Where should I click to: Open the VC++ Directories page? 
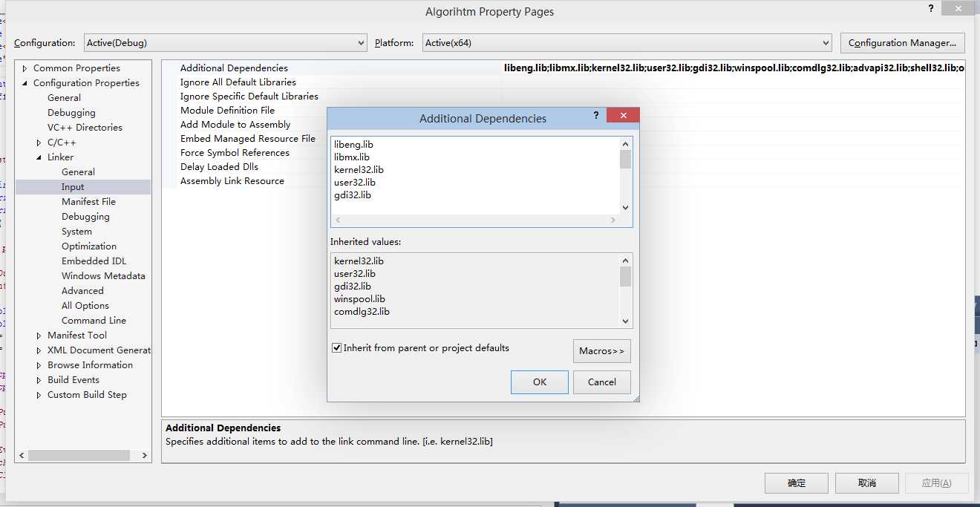85,128
